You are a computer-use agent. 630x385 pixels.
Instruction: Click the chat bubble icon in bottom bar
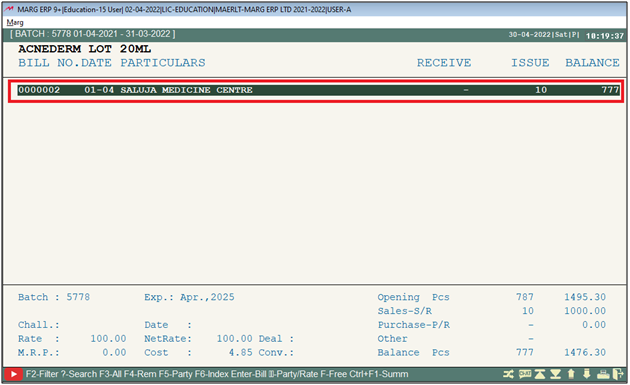pos(525,374)
